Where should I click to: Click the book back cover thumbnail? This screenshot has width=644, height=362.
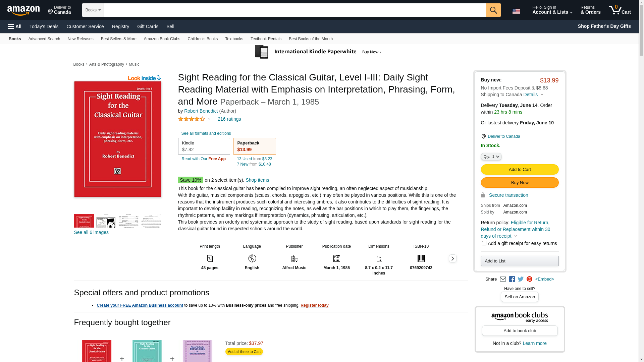click(106, 221)
